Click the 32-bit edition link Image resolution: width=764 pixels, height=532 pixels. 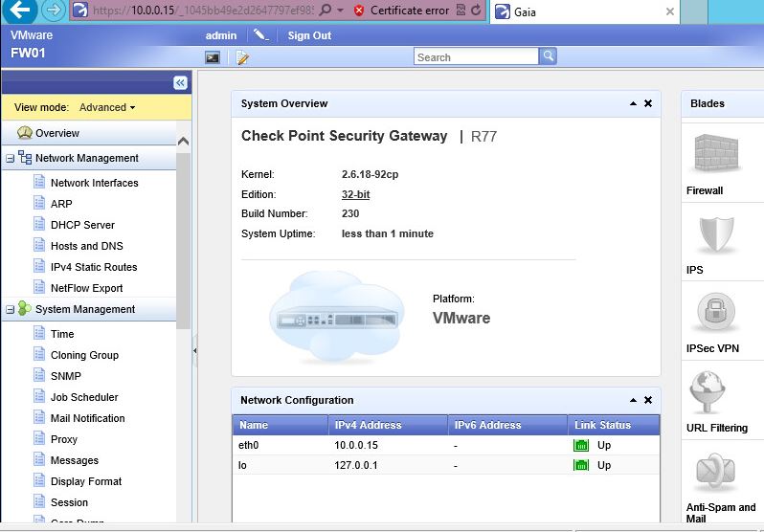[355, 194]
